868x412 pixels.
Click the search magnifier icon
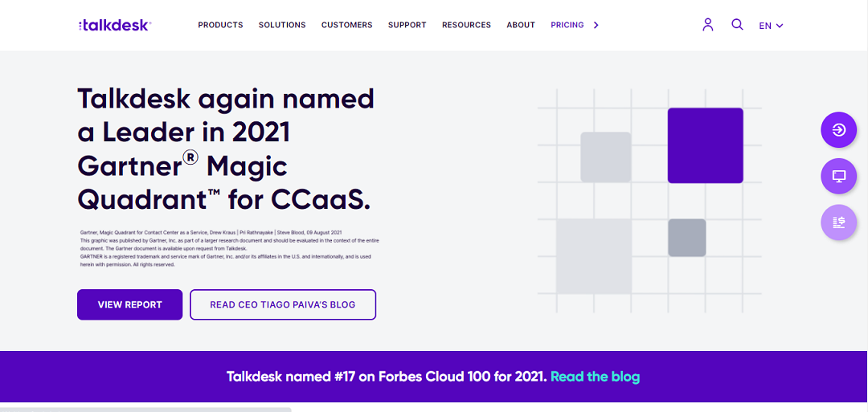pos(737,24)
